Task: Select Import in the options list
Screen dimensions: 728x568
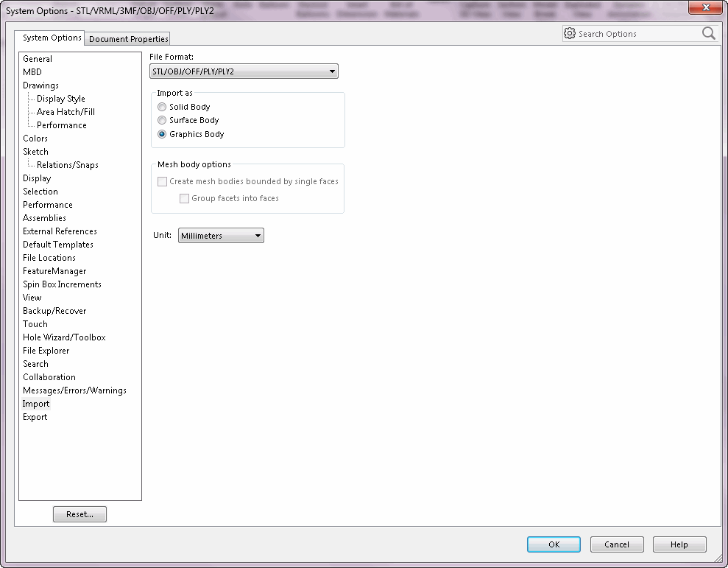Action: click(36, 404)
